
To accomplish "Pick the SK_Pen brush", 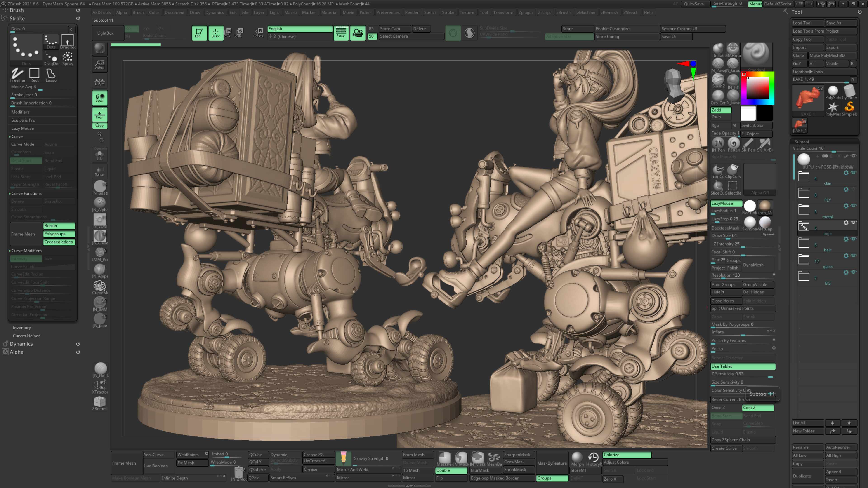I will (x=748, y=145).
